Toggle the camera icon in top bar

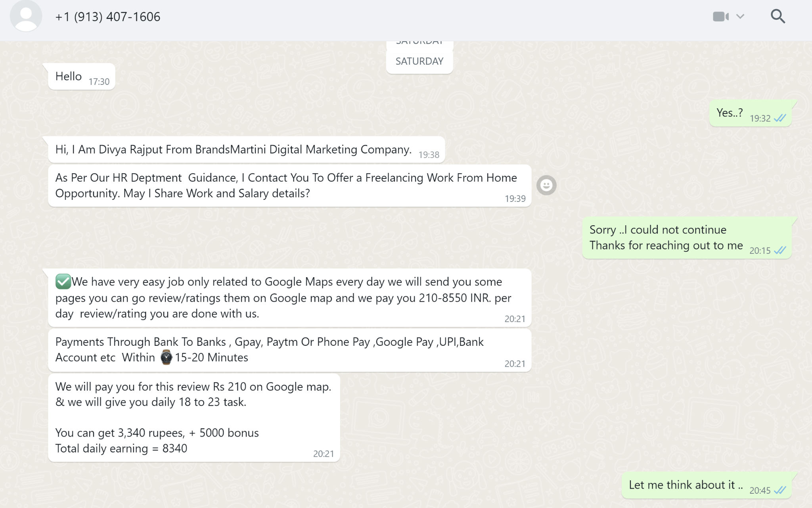click(x=721, y=16)
